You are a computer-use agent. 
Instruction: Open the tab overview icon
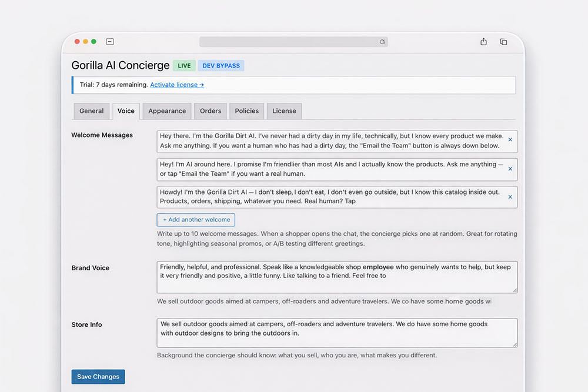pos(503,42)
